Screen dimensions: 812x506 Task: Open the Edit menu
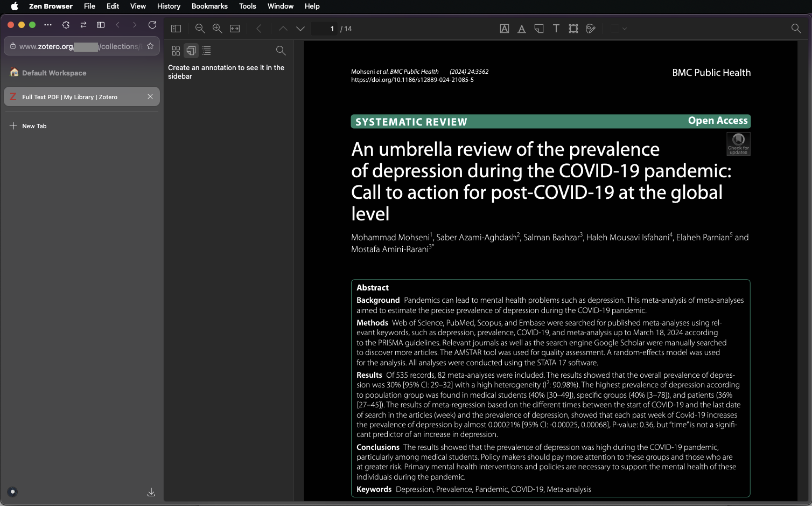pos(113,6)
